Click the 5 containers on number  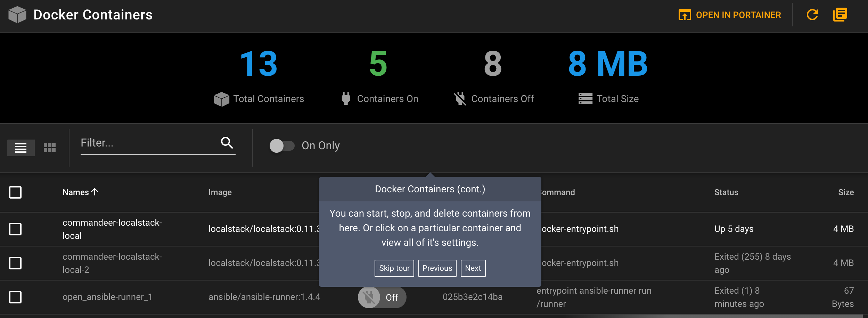(x=378, y=64)
